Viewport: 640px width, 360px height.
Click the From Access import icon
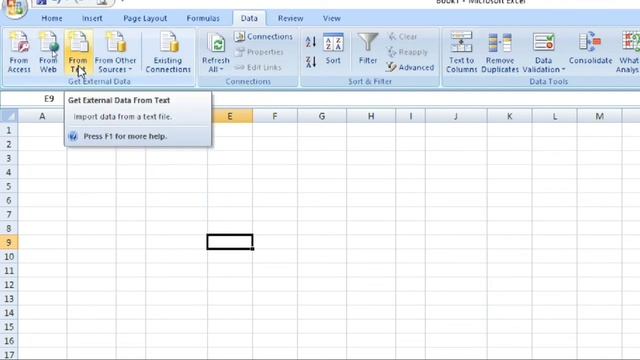click(19, 52)
